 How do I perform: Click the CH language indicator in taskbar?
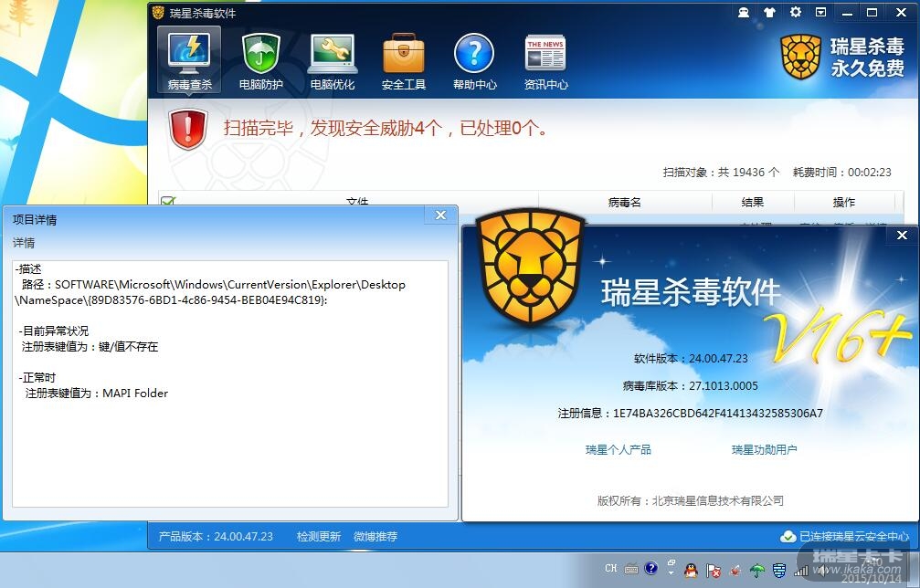click(611, 568)
